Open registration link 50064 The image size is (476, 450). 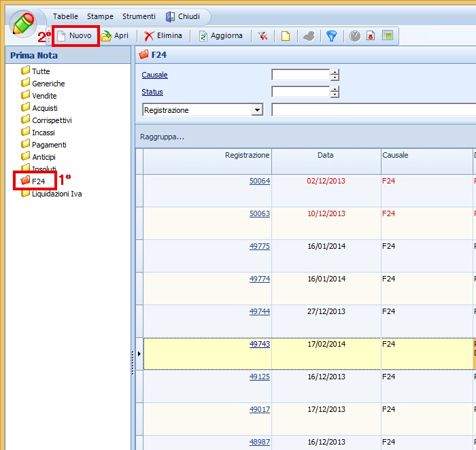259,181
